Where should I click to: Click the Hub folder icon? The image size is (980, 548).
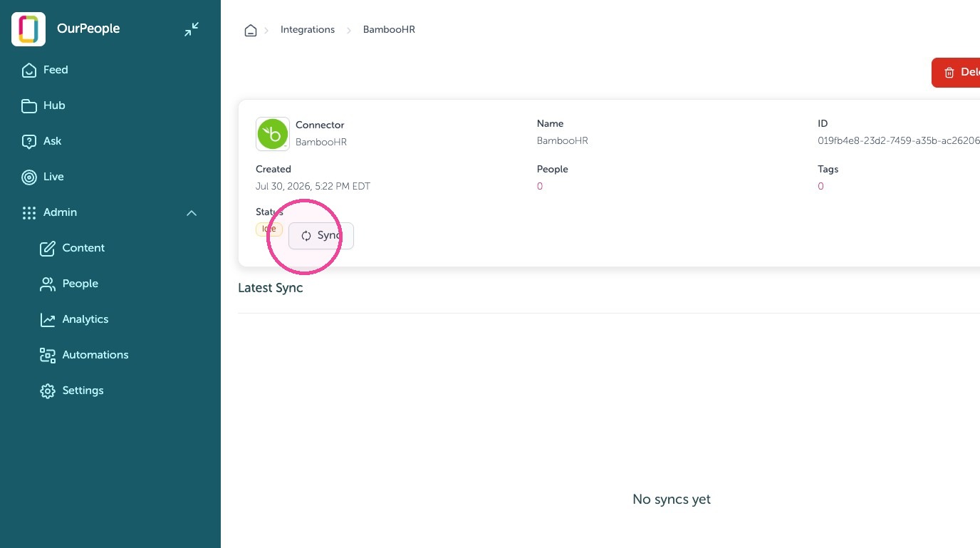pyautogui.click(x=29, y=106)
